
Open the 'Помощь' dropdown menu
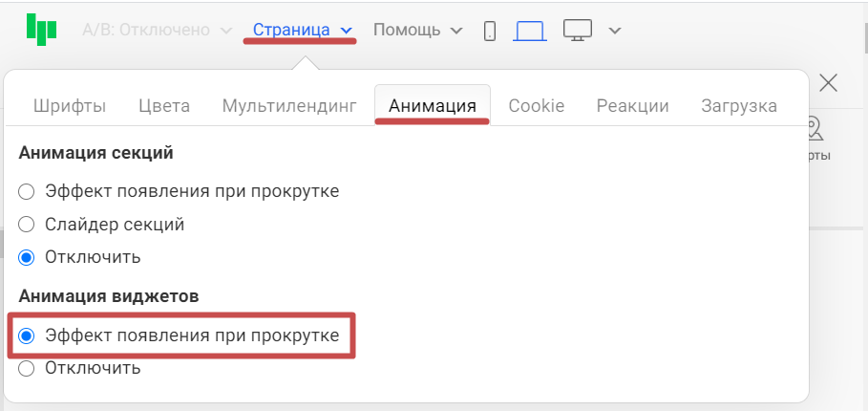tap(417, 31)
